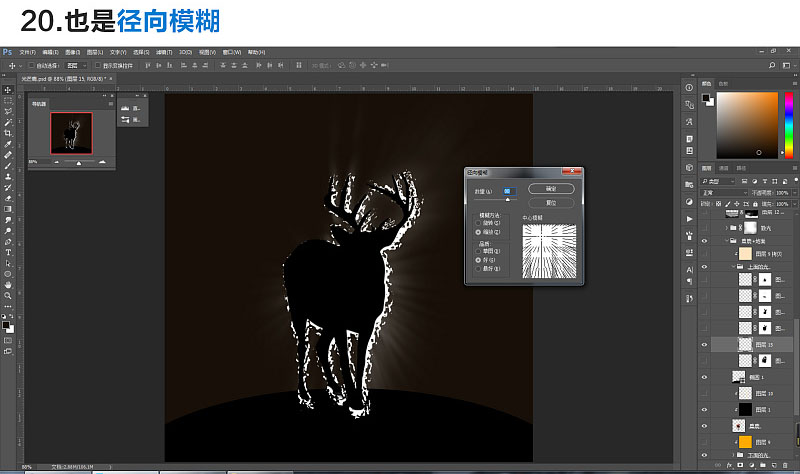Open the Window menu
The width and height of the screenshot is (800, 474).
pos(232,52)
